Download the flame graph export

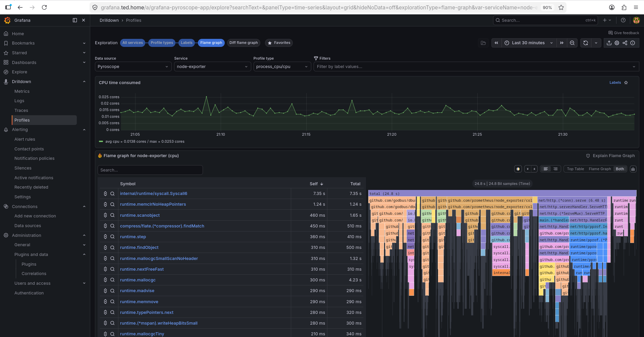(633, 169)
